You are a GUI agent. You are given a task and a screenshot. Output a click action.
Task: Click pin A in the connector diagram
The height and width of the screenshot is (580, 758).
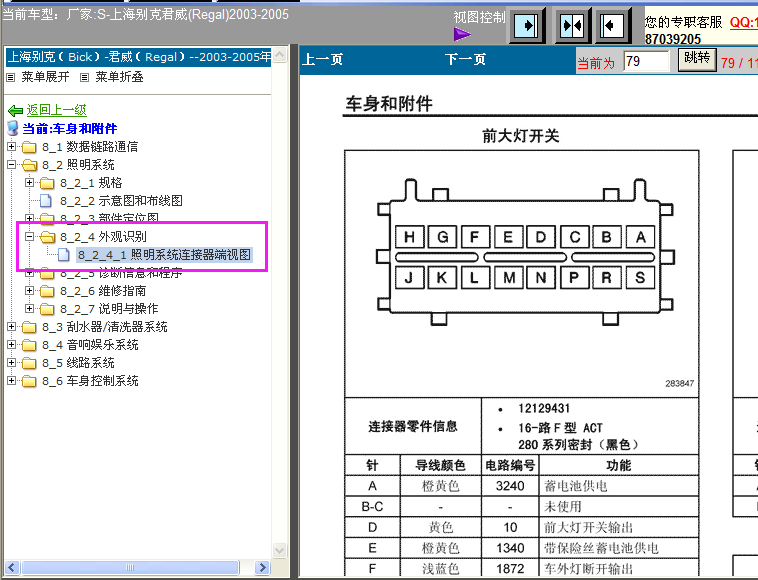pyautogui.click(x=640, y=237)
